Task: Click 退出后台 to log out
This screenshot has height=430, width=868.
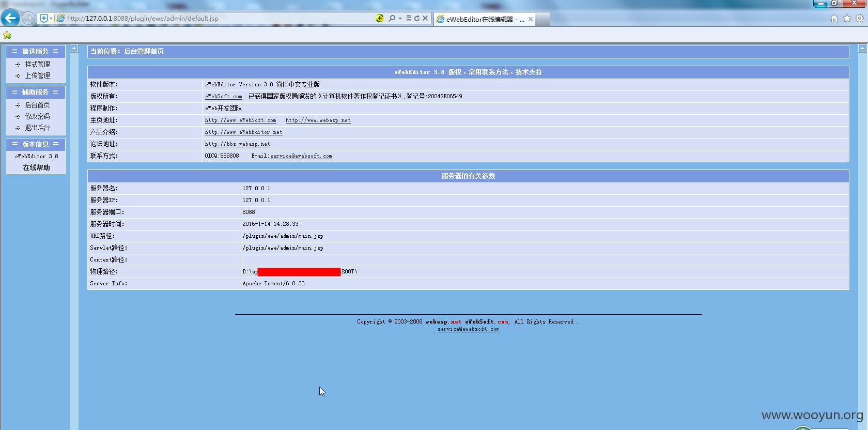Action: click(38, 128)
